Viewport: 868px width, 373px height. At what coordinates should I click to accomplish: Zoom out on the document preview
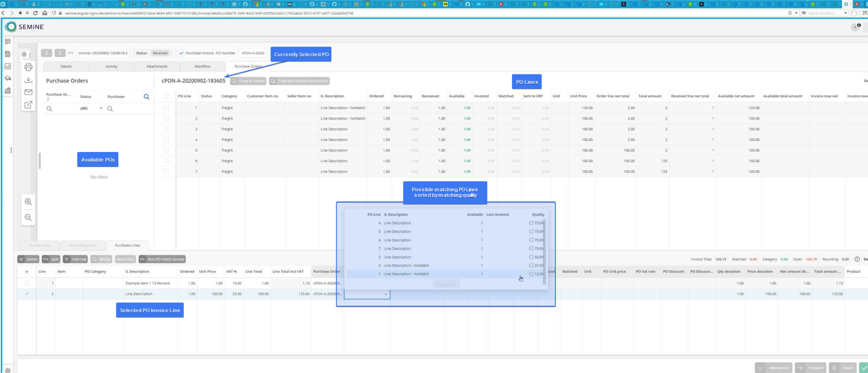pos(28,218)
